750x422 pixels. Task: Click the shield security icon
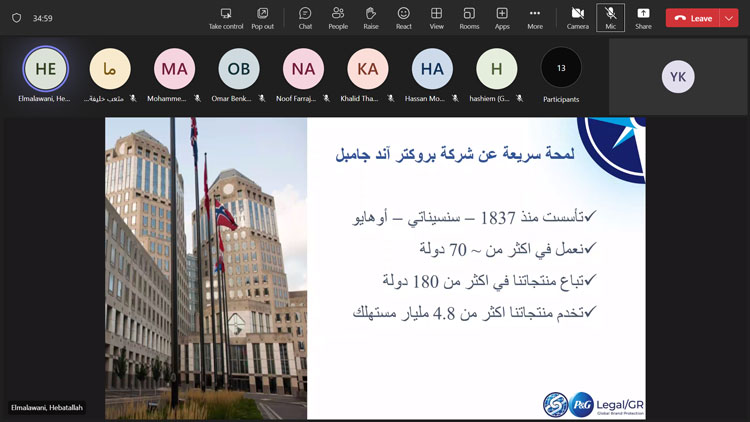pos(16,18)
